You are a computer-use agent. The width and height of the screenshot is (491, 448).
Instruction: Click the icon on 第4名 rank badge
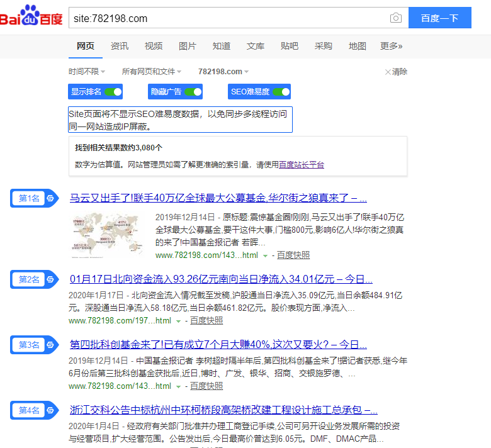click(50, 410)
